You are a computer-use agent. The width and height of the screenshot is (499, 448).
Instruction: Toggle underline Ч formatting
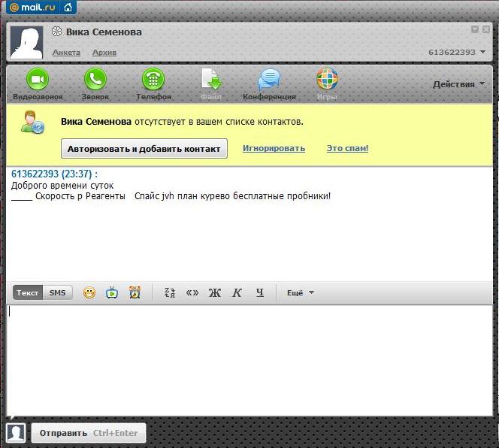[x=259, y=293]
